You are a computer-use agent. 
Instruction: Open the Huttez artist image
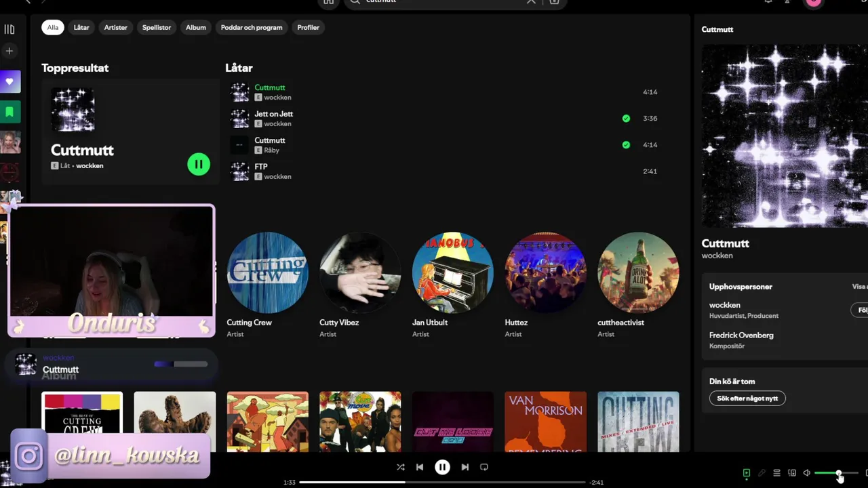545,272
